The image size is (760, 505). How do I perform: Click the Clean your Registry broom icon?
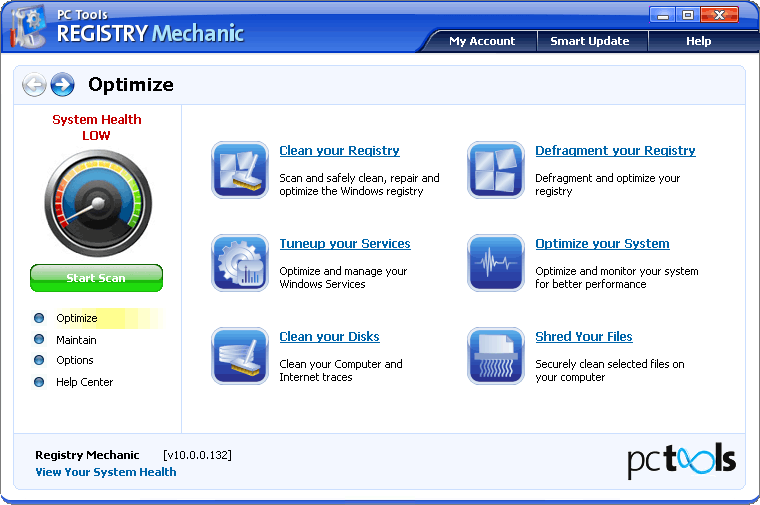point(240,170)
